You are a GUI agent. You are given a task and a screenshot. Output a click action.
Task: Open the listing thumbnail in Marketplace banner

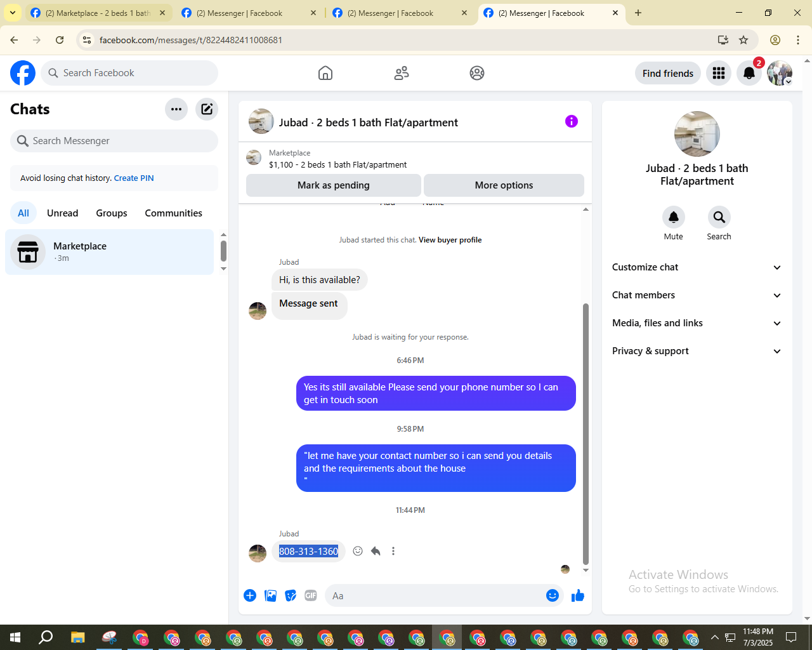click(254, 157)
